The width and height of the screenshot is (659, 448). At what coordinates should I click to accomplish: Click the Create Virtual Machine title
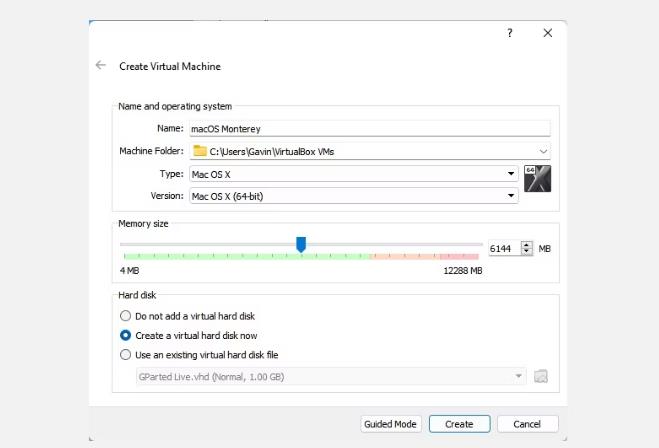click(170, 66)
